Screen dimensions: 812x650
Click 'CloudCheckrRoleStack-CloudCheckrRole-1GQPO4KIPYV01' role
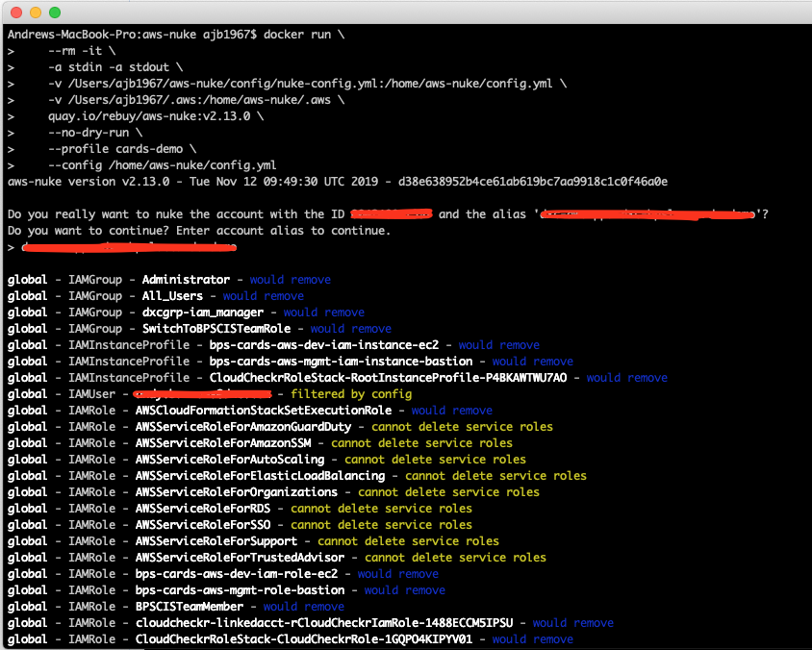(304, 639)
